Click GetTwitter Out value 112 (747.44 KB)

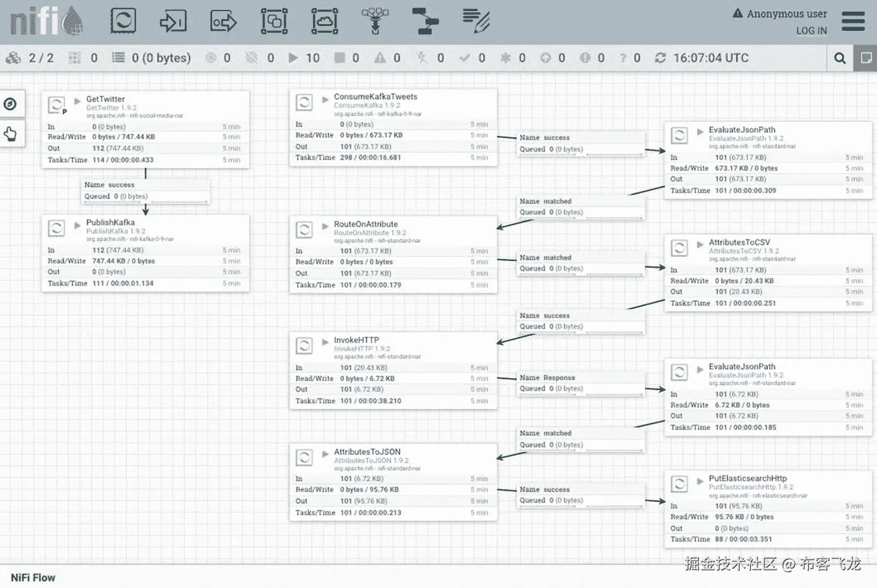pyautogui.click(x=118, y=148)
